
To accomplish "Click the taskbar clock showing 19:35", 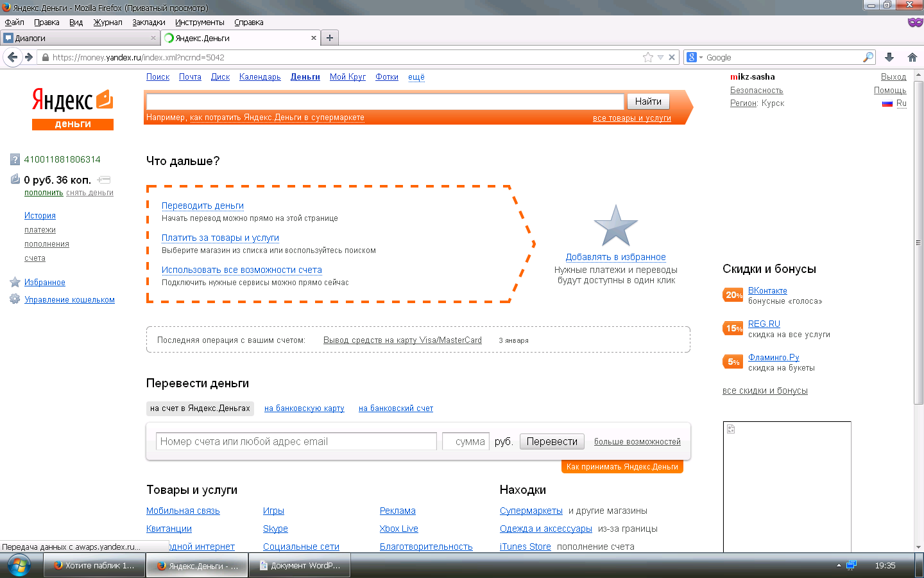I will pyautogui.click(x=885, y=566).
